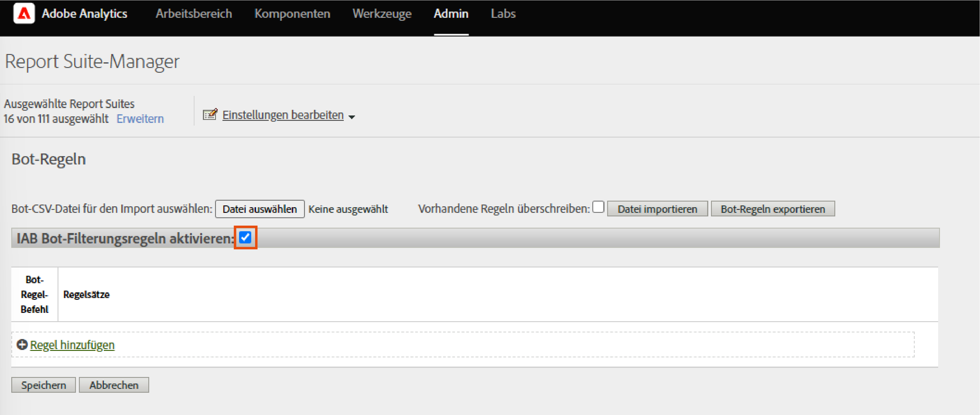The width and height of the screenshot is (980, 415).
Task: Click the Report Suite-Manager page title
Action: [x=92, y=61]
